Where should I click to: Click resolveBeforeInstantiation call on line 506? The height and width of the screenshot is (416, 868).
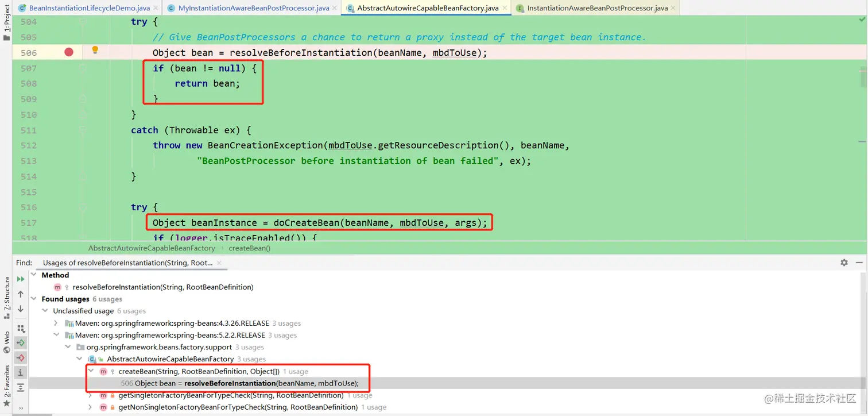(x=301, y=52)
